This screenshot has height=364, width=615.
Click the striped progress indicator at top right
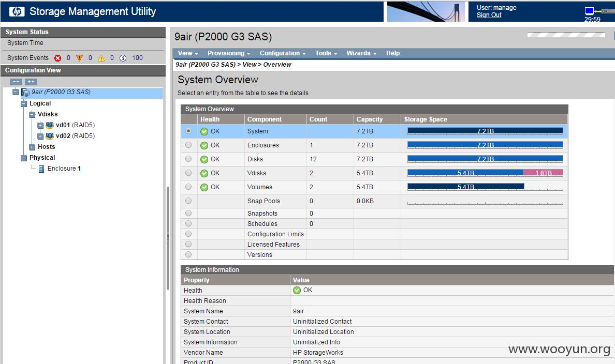click(x=566, y=35)
